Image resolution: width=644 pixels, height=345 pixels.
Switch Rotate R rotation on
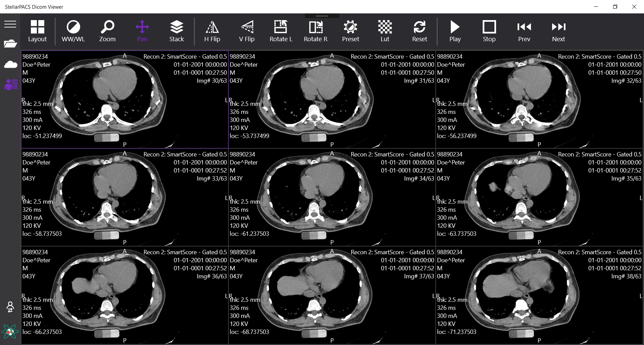(315, 31)
